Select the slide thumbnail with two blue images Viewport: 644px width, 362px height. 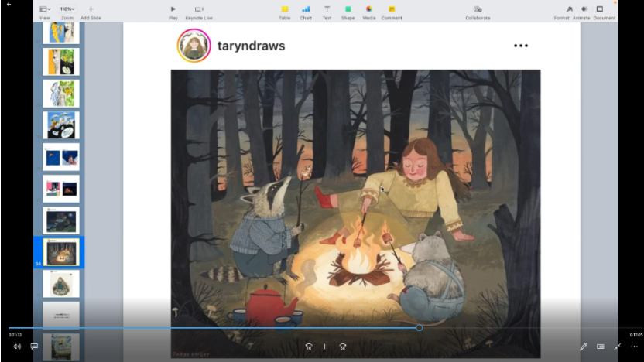point(61,157)
